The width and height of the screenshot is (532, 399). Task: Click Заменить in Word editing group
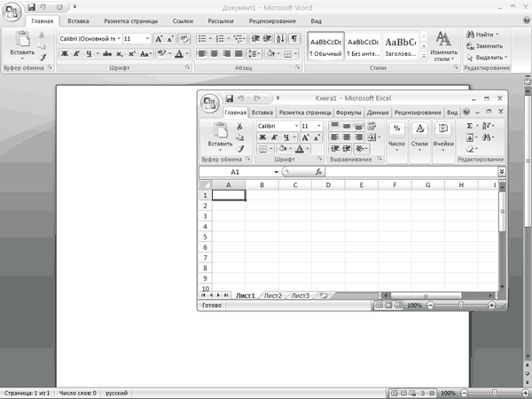coord(484,46)
